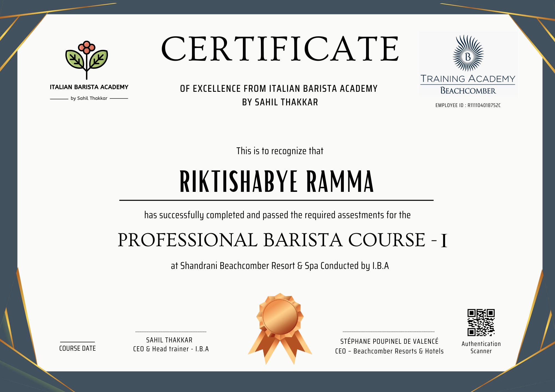Click the Employee ID text
The width and height of the screenshot is (555, 392).
[468, 105]
